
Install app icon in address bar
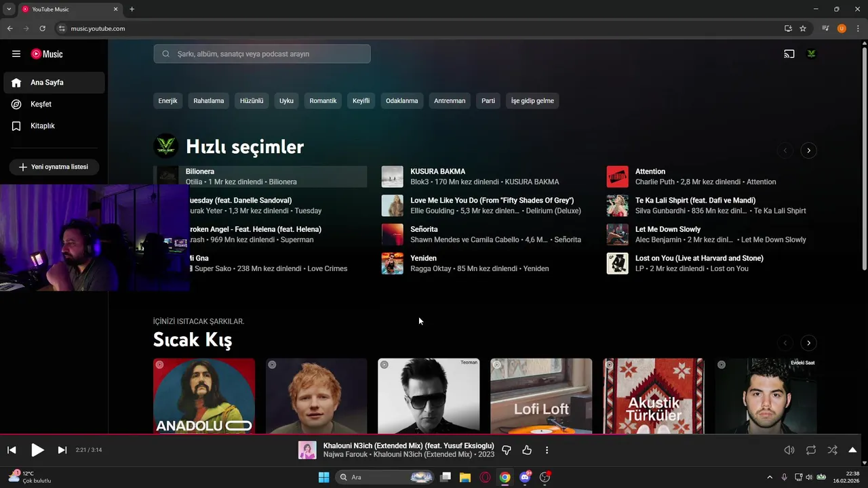(788, 28)
